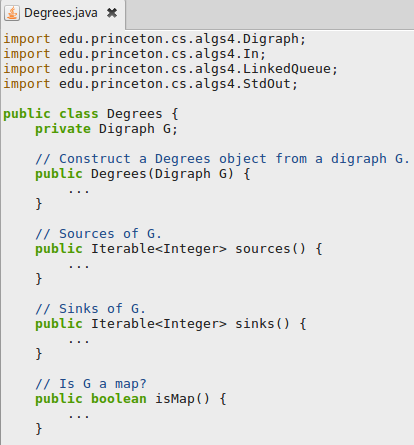
Task: Place cursor on private Digraph G field
Action: click(107, 129)
